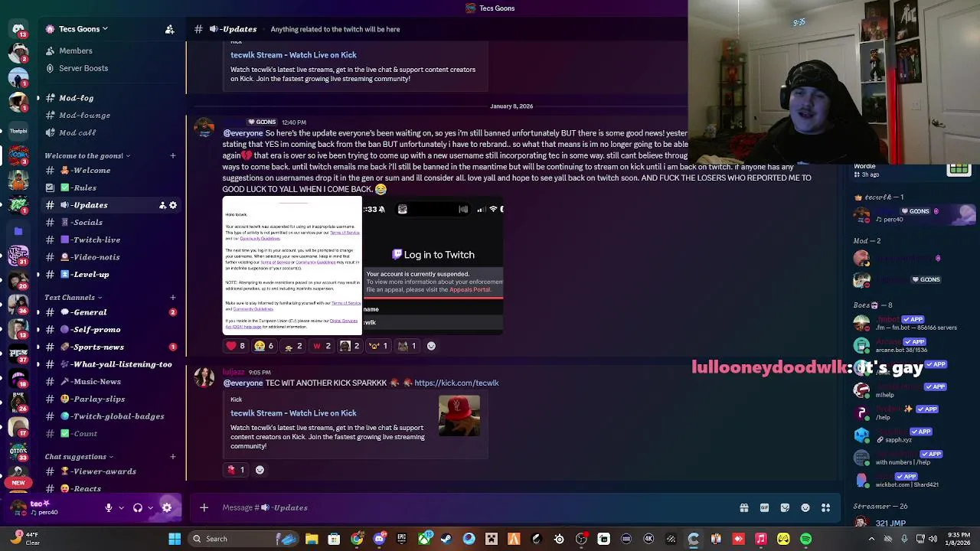
Task: Open the Welcome channel
Action: 111,170
